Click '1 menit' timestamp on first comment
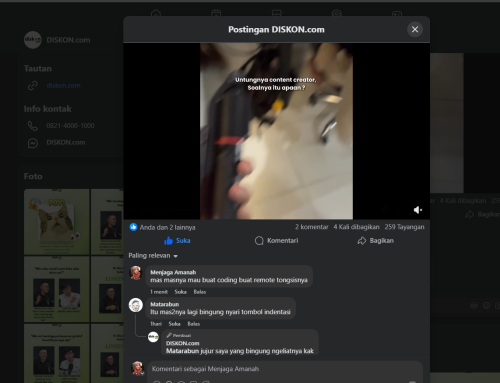This screenshot has width=500, height=383. point(159,292)
